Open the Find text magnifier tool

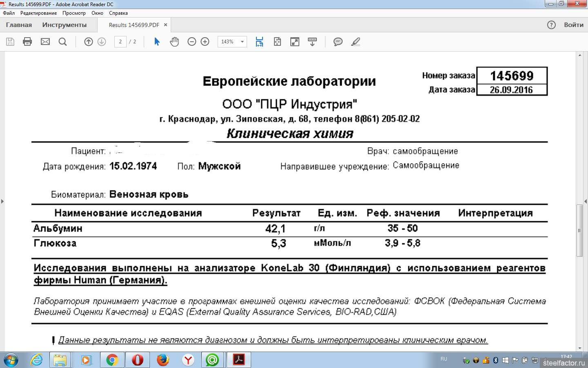(62, 42)
